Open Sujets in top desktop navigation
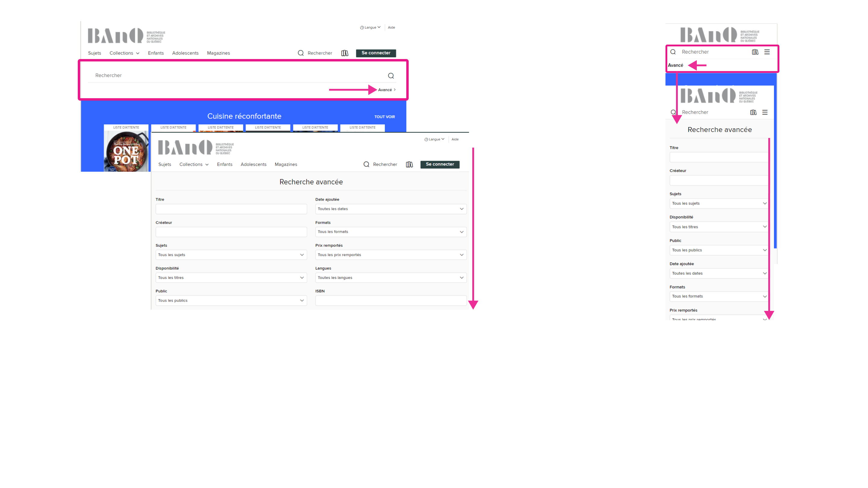The height and width of the screenshot is (488, 868). point(94,53)
